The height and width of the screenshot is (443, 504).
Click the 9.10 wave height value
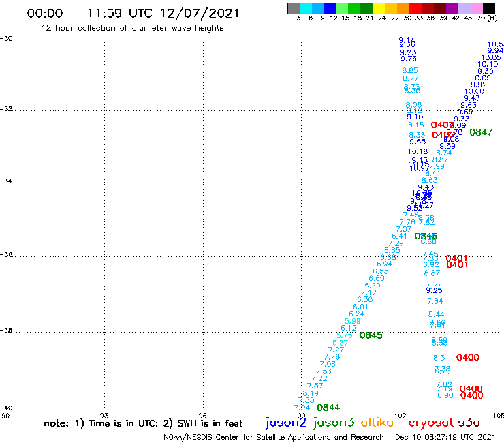coord(415,117)
